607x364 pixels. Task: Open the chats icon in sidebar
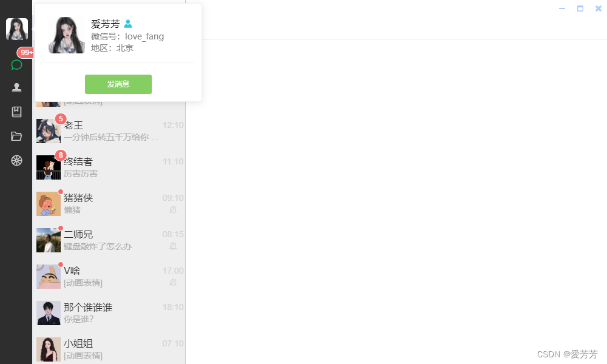pyautogui.click(x=16, y=64)
